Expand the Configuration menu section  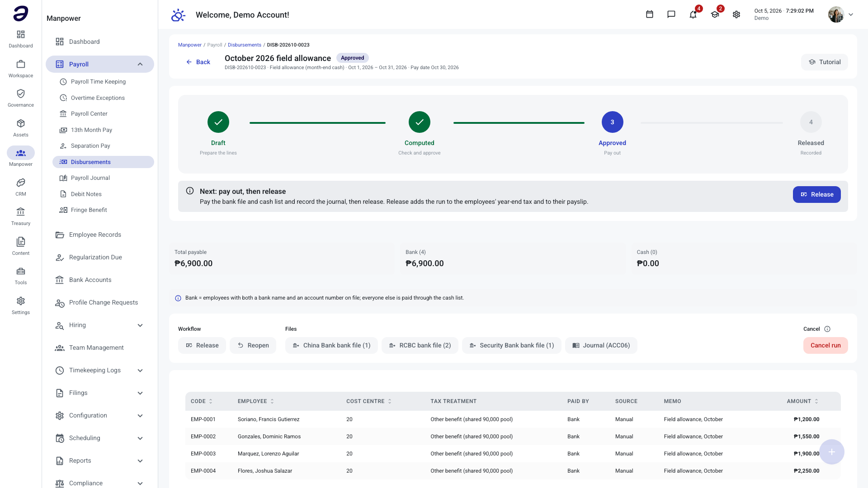[x=140, y=416]
